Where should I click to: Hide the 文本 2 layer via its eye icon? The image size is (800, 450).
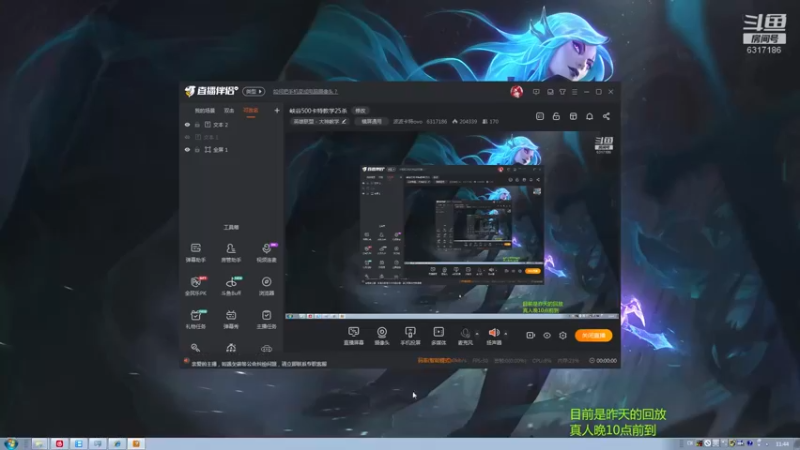187,124
